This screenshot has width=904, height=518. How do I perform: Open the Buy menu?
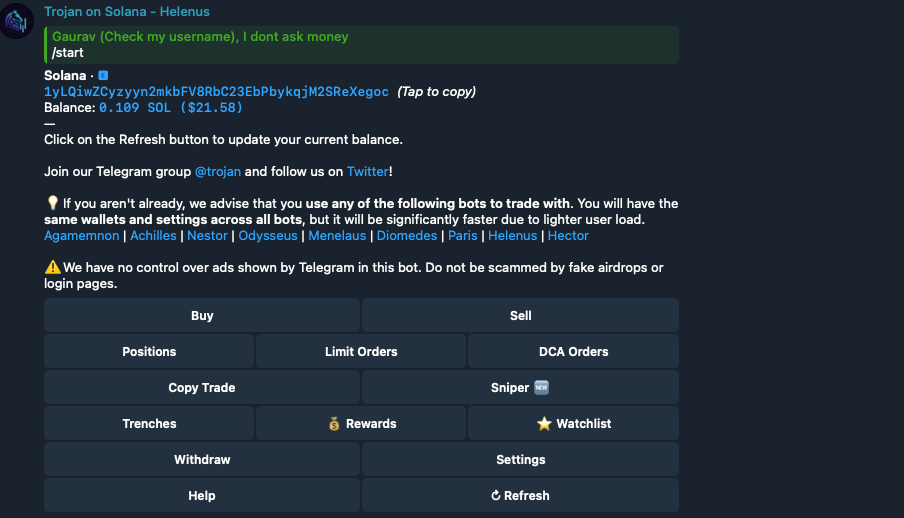(x=202, y=315)
